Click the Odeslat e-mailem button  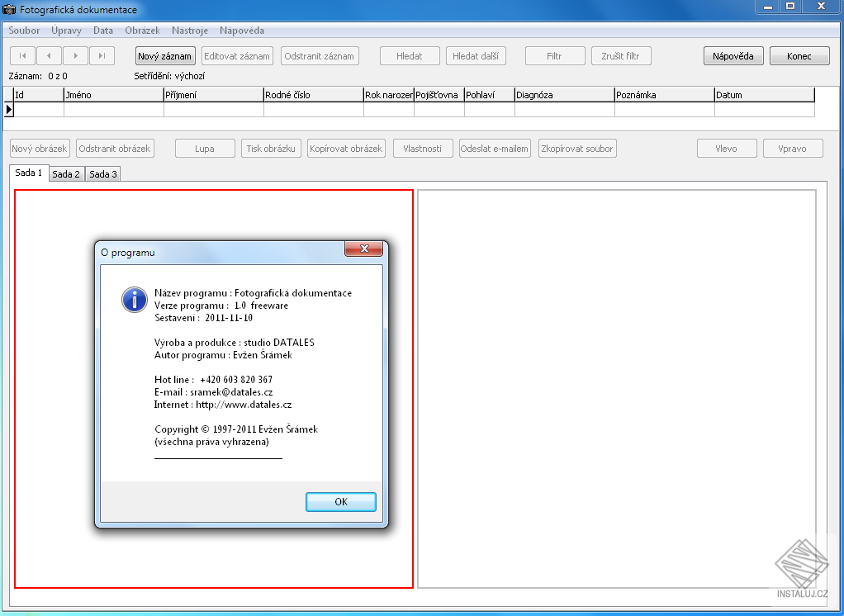tap(495, 149)
